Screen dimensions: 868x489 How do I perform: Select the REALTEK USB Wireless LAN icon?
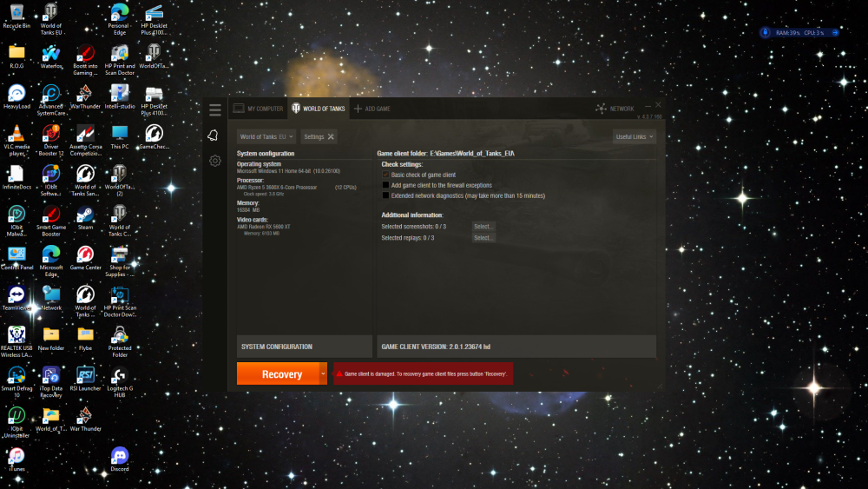[16, 342]
